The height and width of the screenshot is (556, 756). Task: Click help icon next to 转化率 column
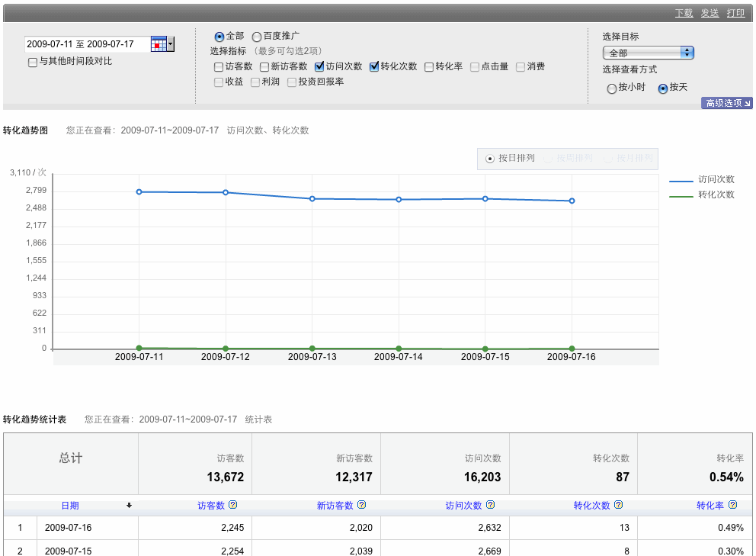(x=733, y=504)
